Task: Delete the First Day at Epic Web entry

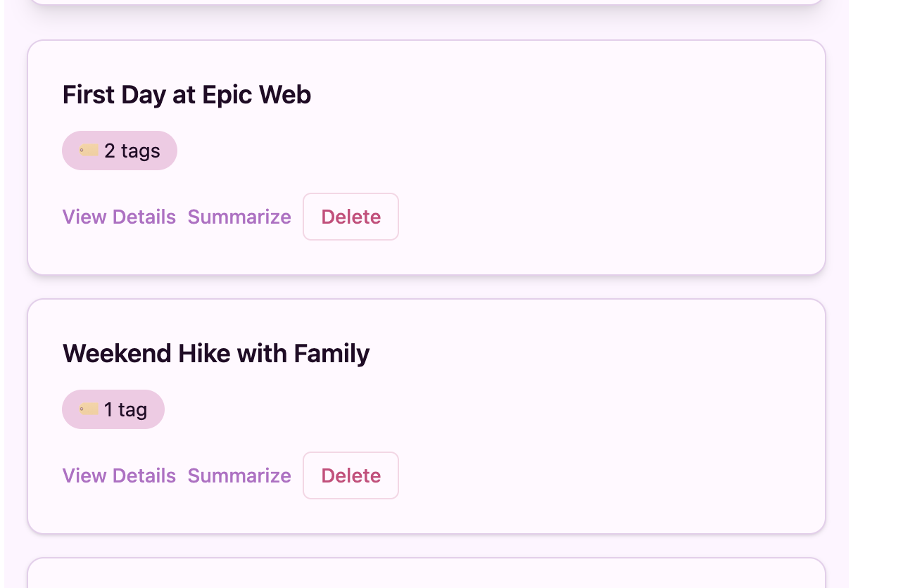Action: coord(351,217)
